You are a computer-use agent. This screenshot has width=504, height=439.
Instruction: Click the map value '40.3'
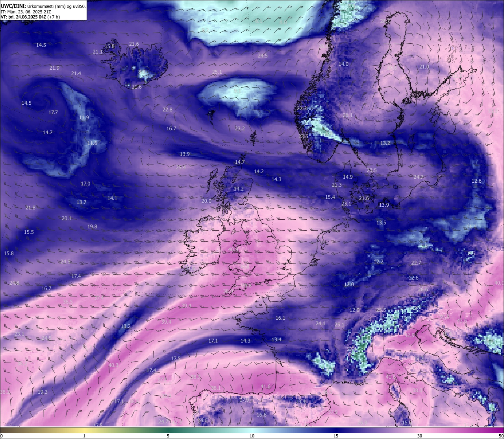pyautogui.click(x=113, y=365)
